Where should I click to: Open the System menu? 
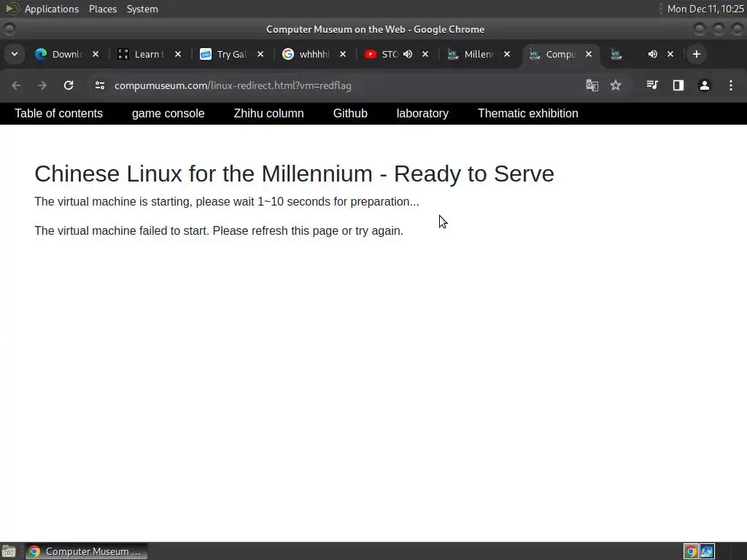pos(142,9)
